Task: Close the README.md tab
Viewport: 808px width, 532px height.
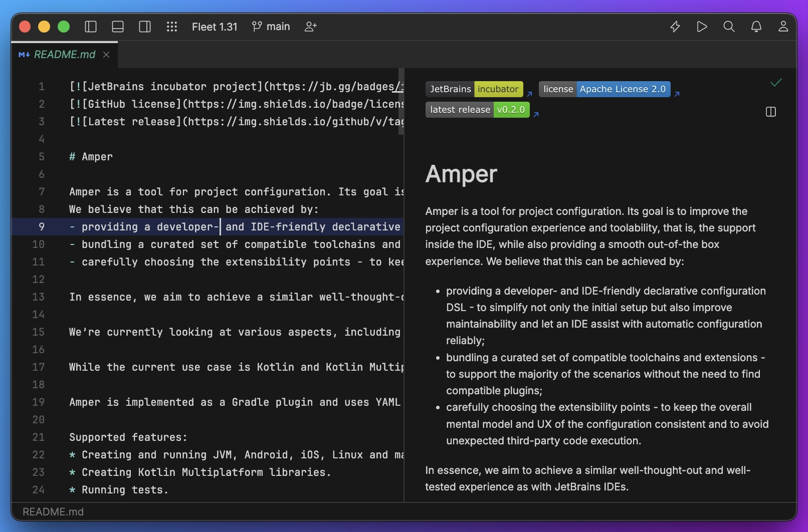Action: pos(106,55)
